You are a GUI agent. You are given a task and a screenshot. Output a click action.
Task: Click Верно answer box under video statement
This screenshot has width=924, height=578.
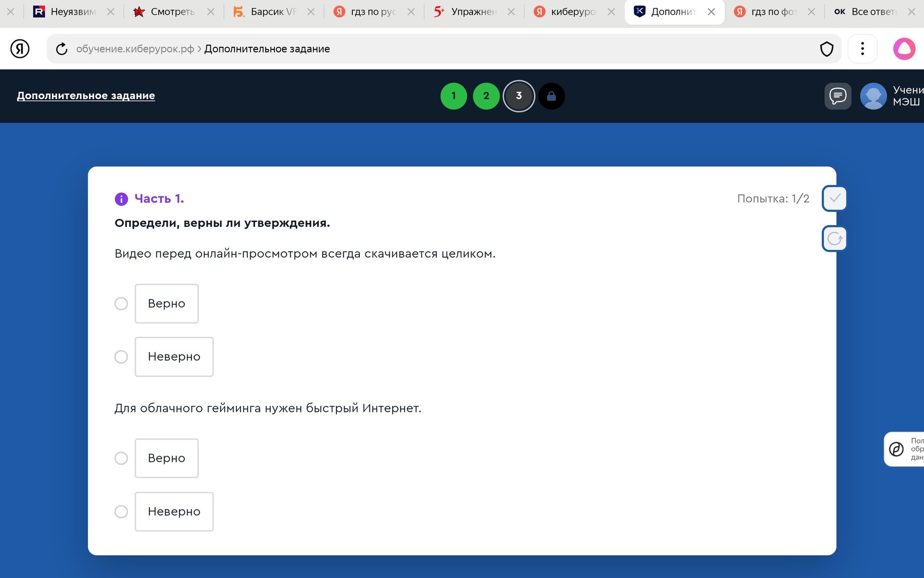(167, 303)
